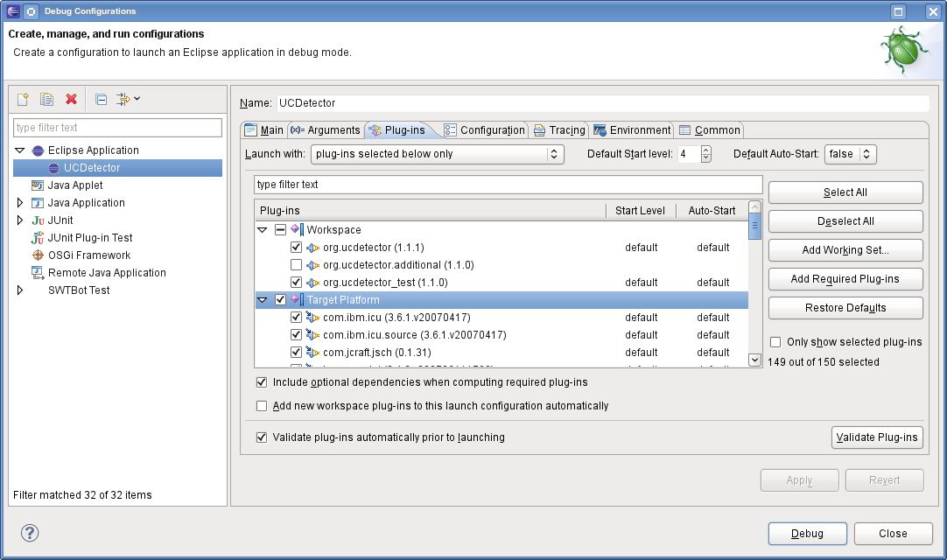This screenshot has height=560, width=947.
Task: Uncheck org.ucdetector_test (1.1.0) plug-in
Action: click(296, 282)
